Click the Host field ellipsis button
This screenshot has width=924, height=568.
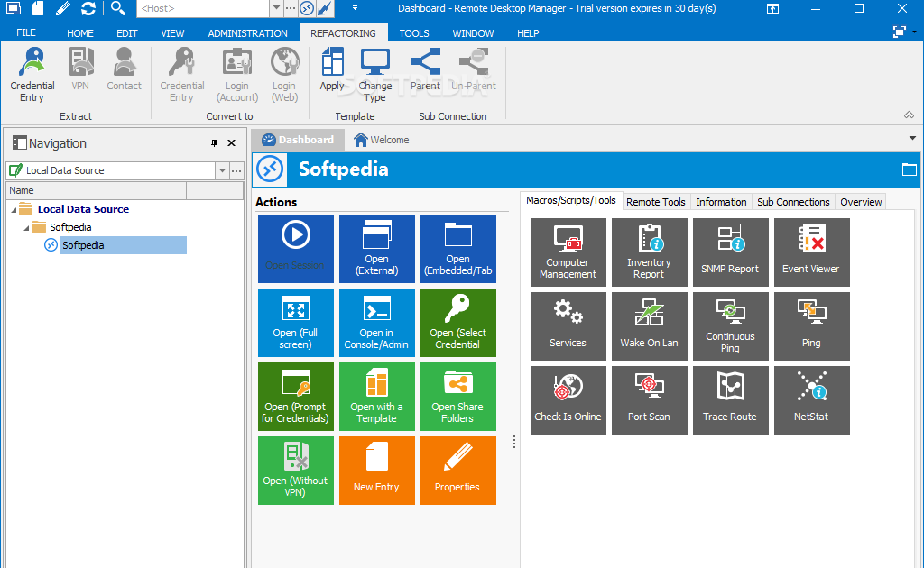[291, 8]
